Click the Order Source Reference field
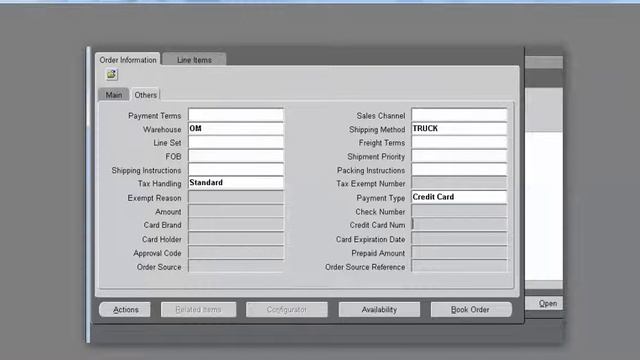Screen dimensions: 640x360 pos(459,267)
